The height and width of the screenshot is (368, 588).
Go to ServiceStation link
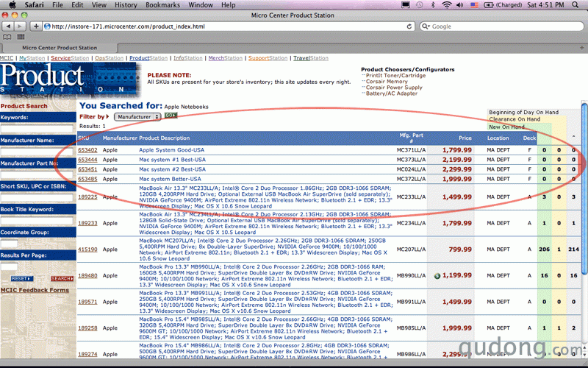coord(70,58)
